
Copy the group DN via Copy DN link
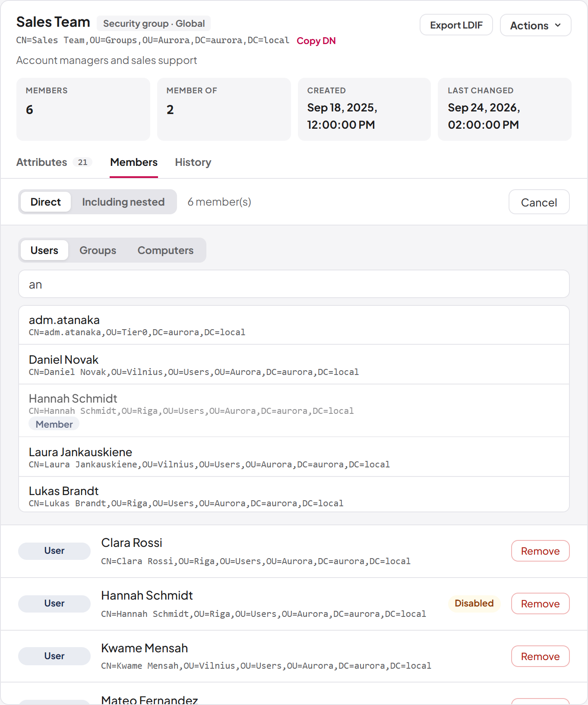tap(316, 41)
